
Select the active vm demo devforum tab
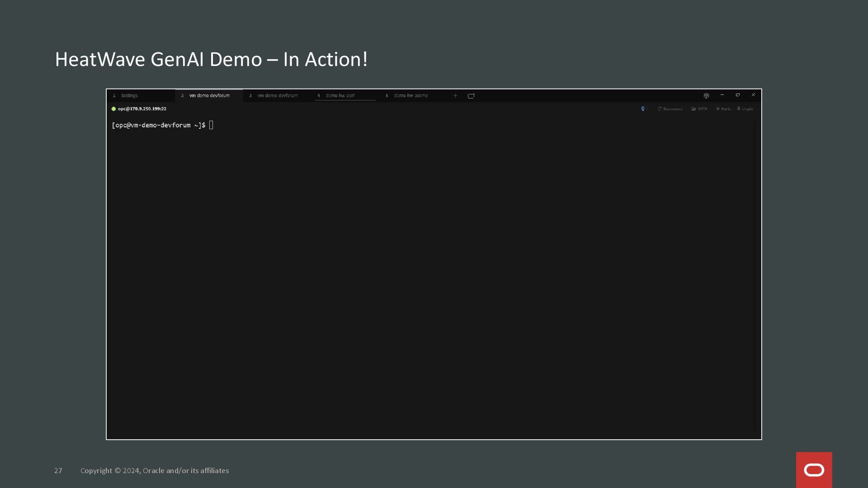[209, 96]
